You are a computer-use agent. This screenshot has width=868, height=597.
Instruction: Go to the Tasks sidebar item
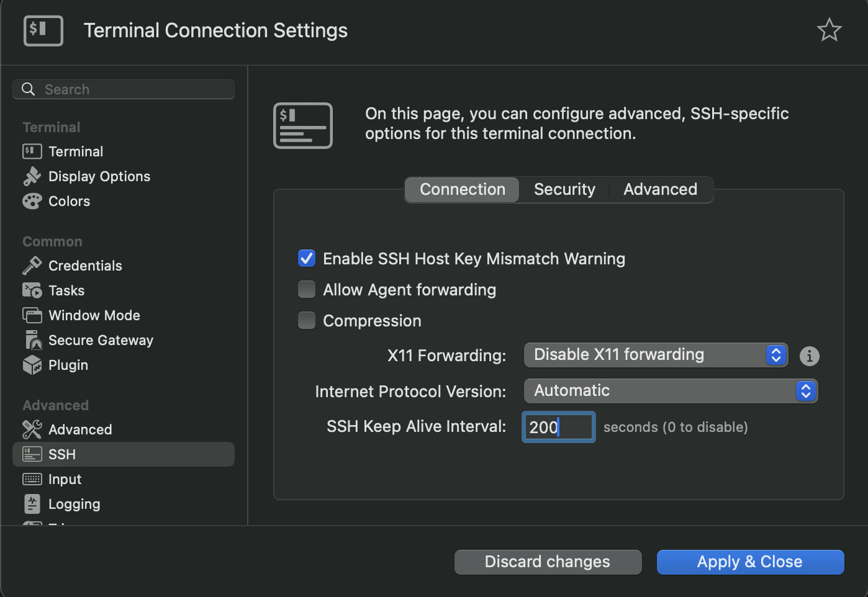[66, 290]
